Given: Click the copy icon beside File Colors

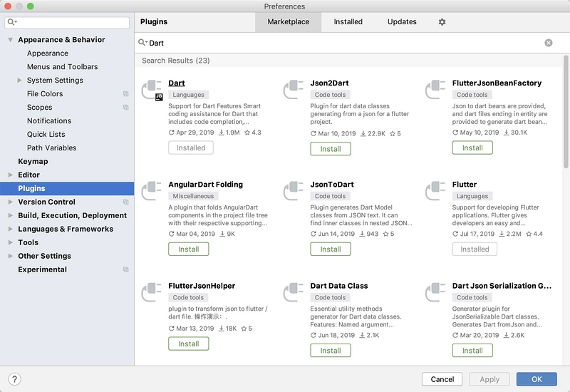Looking at the screenshot, I should (x=126, y=94).
